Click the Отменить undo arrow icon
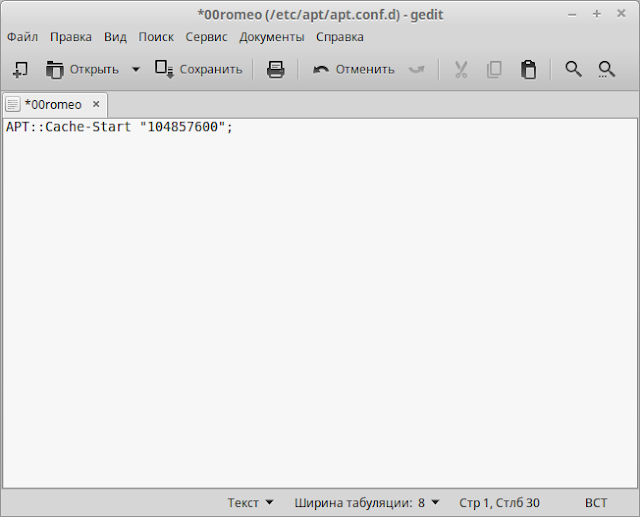640x517 pixels. (321, 70)
